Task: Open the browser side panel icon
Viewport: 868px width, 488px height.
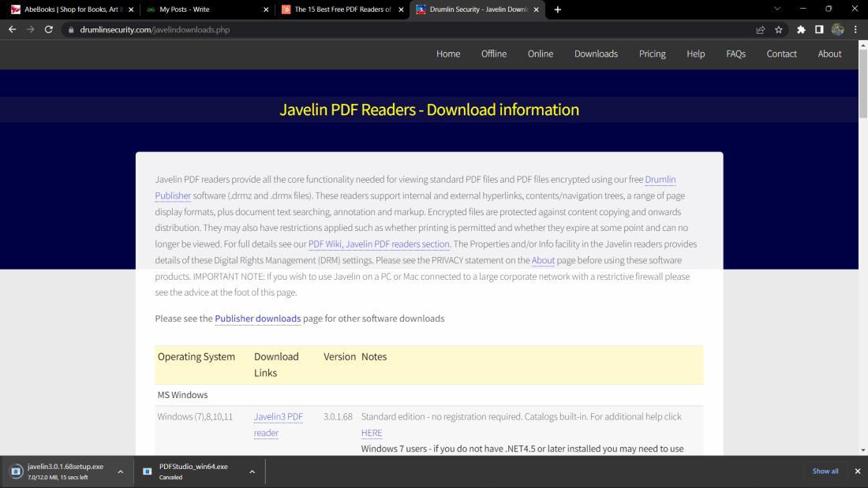Action: tap(819, 30)
